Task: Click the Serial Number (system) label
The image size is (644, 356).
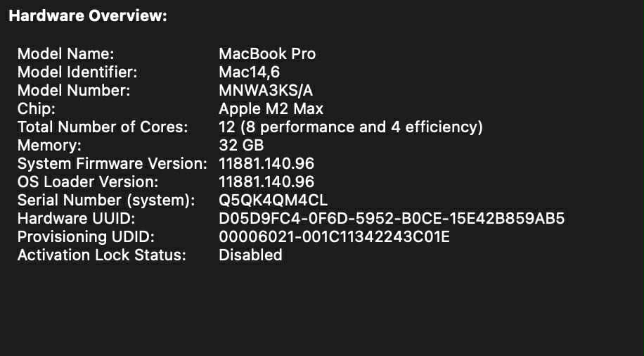Action: point(105,200)
